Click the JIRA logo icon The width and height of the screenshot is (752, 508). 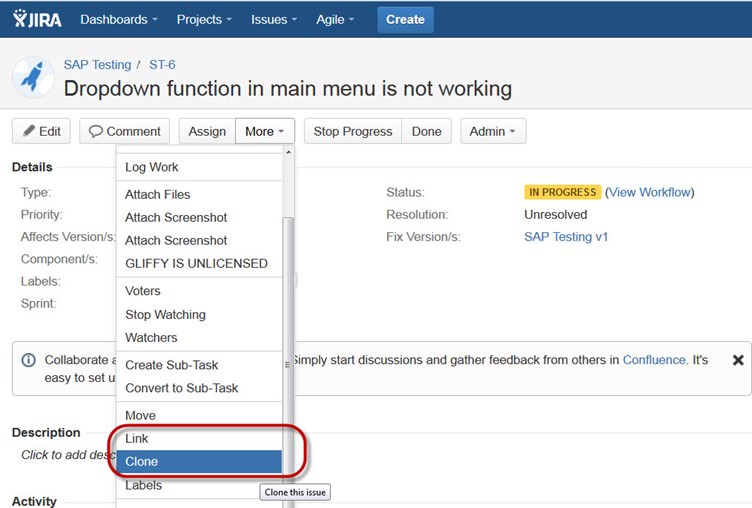[36, 19]
